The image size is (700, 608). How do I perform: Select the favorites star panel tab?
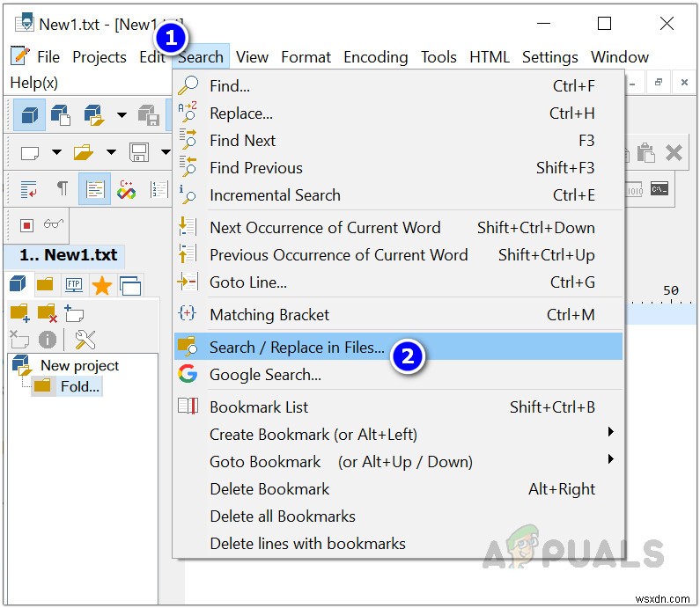[102, 285]
